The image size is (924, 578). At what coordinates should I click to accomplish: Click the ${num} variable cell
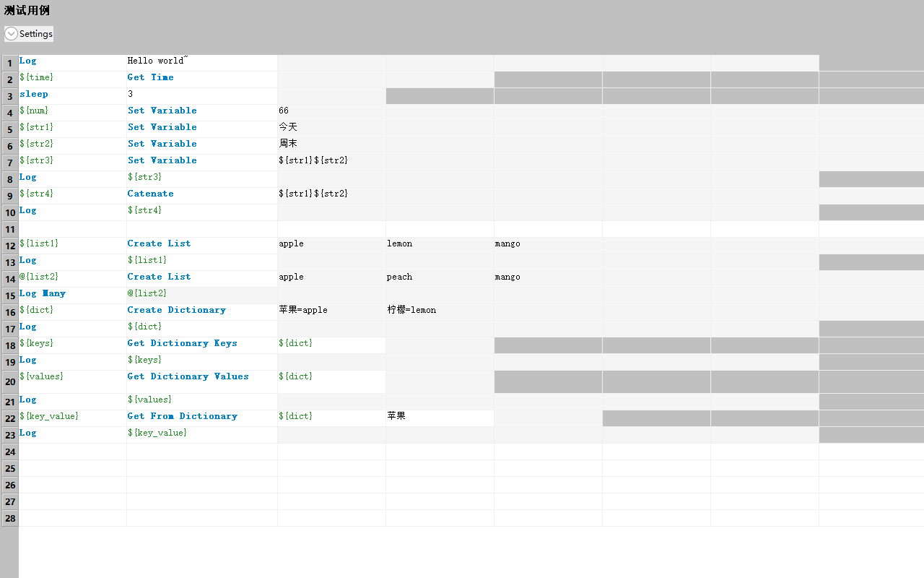click(x=72, y=113)
